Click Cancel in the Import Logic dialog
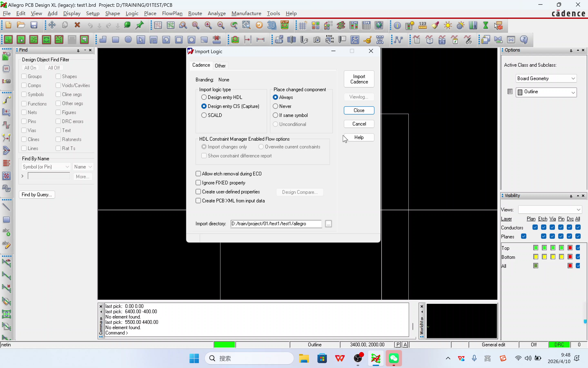Viewport: 588px width, 368px height. pos(359,124)
